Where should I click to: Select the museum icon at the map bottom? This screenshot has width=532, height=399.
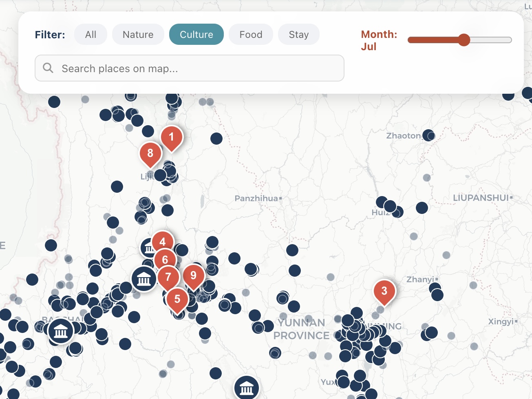tap(246, 387)
